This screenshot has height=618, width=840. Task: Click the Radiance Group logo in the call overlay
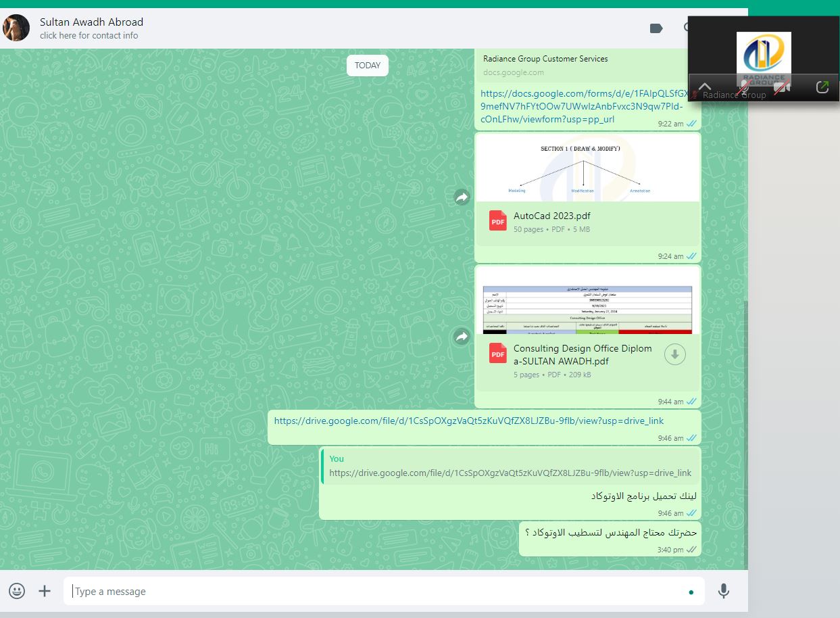[764, 60]
